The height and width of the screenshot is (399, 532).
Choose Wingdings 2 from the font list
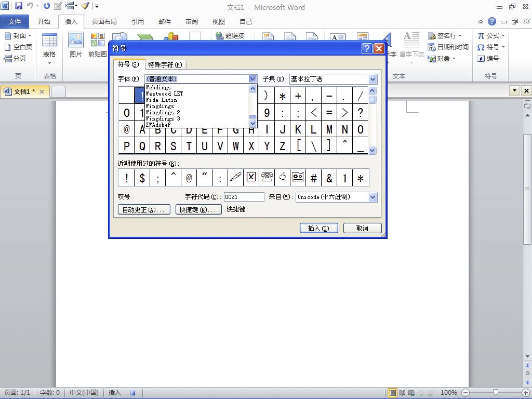197,112
